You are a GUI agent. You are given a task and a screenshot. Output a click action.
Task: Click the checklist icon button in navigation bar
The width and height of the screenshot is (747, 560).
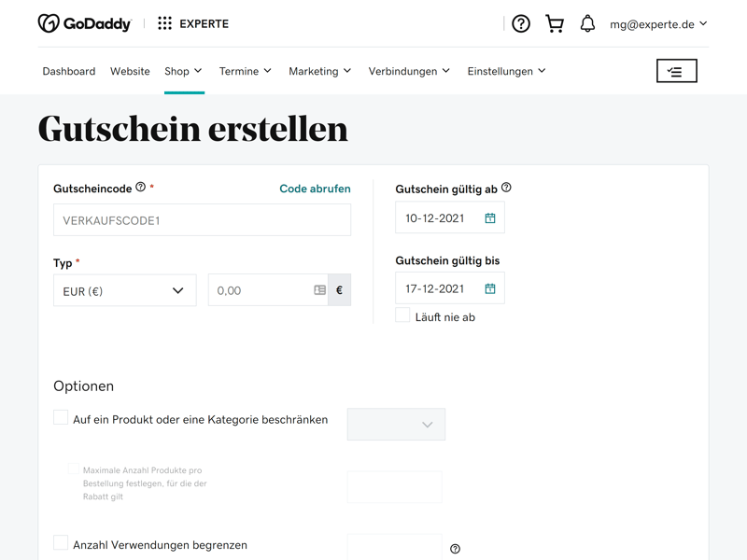tap(676, 71)
